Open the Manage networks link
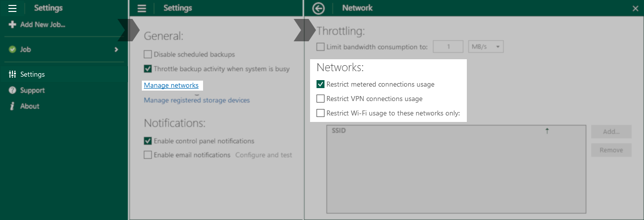 tap(171, 85)
